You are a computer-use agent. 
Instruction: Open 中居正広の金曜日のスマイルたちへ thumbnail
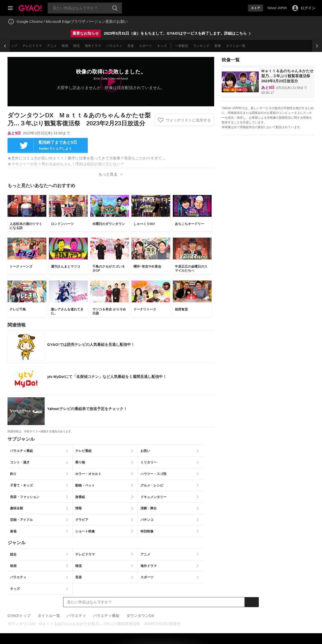tap(192, 249)
